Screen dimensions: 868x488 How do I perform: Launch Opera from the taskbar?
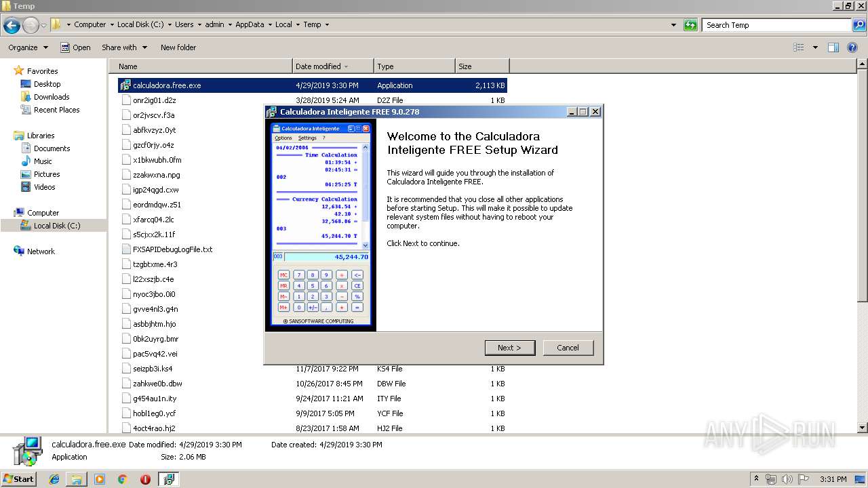(x=145, y=479)
